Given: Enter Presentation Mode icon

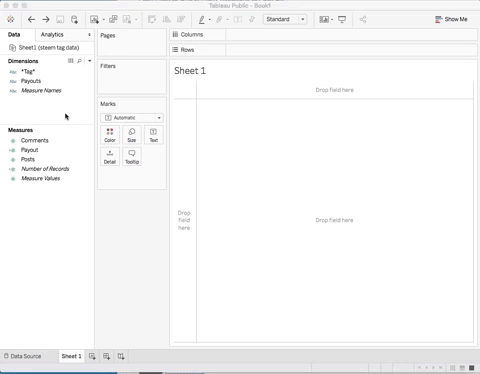Looking at the screenshot, I should (342, 19).
